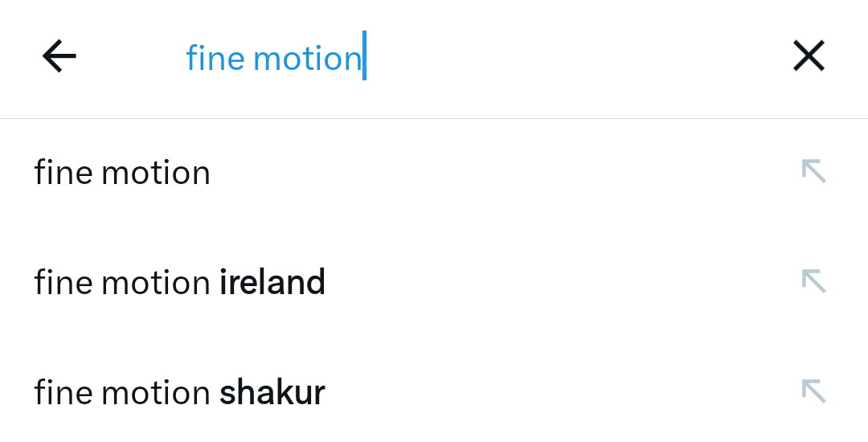Click the blinking text cursor in search field

pos(364,56)
